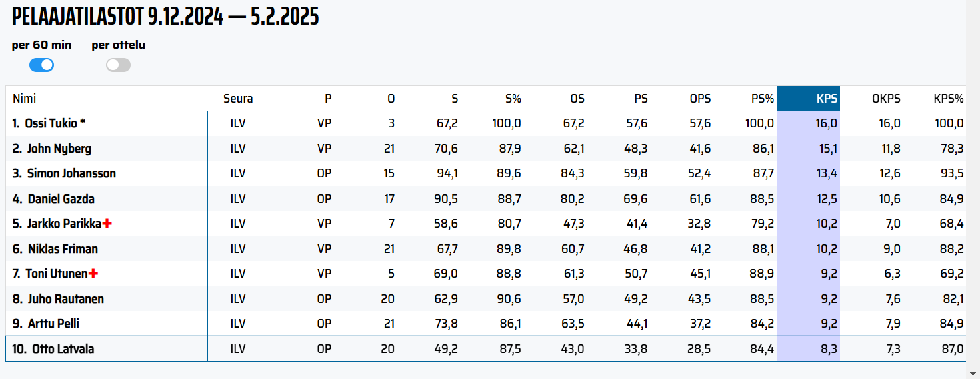Sort by the S% column header
The height and width of the screenshot is (379, 980).
(x=513, y=99)
